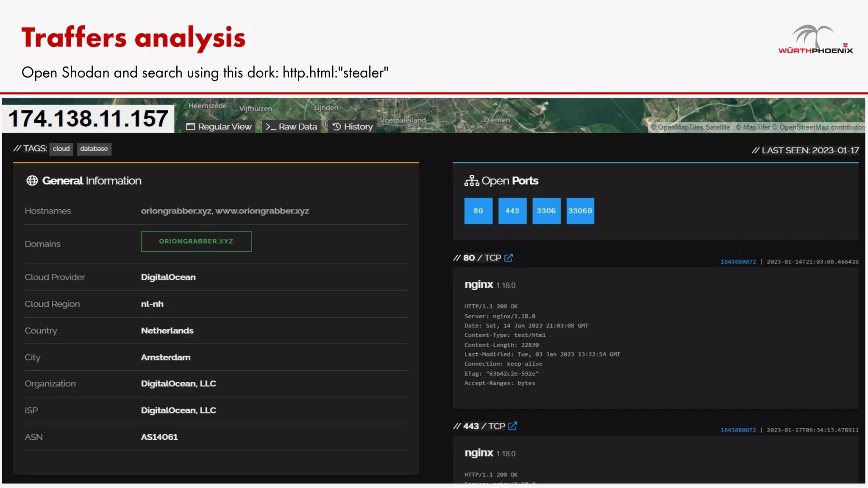This screenshot has width=868, height=488.
Task: Select open port 33060
Action: tap(580, 211)
